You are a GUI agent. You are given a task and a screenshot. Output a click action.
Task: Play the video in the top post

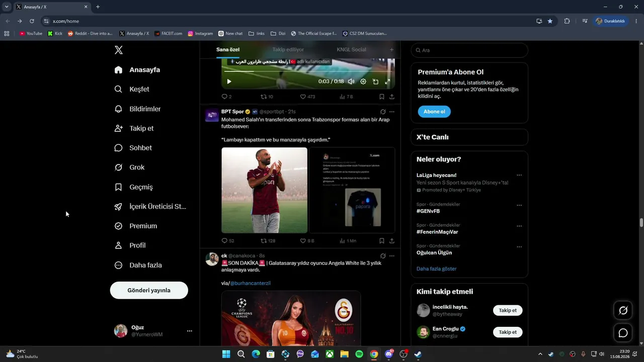point(229,81)
